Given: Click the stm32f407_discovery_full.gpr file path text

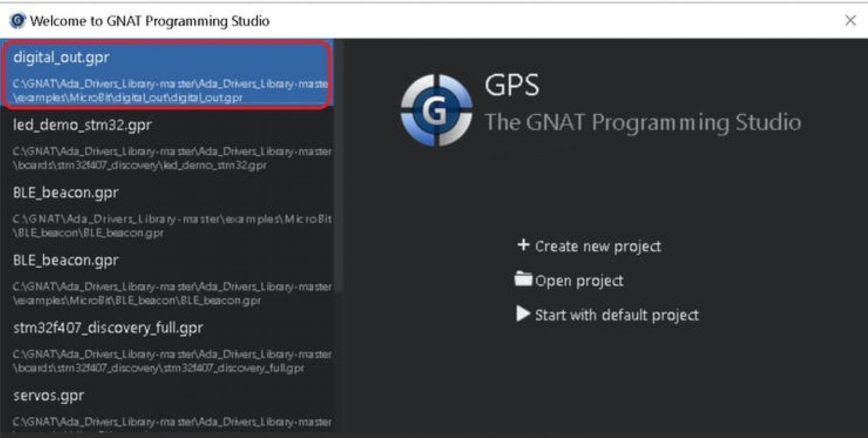Looking at the screenshot, I should tap(172, 361).
